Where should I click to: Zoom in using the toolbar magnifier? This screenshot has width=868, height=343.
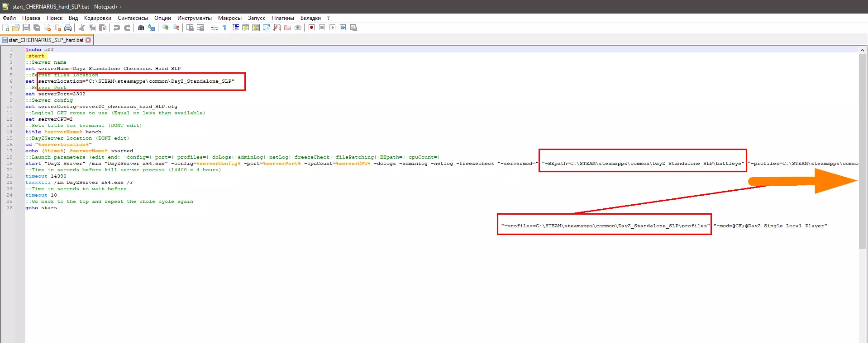pos(166,28)
